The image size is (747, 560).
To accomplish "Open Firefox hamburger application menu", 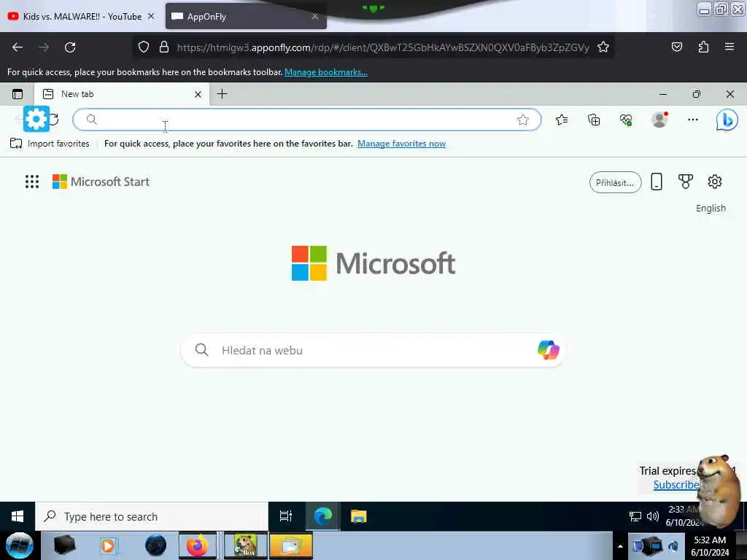I will point(729,47).
